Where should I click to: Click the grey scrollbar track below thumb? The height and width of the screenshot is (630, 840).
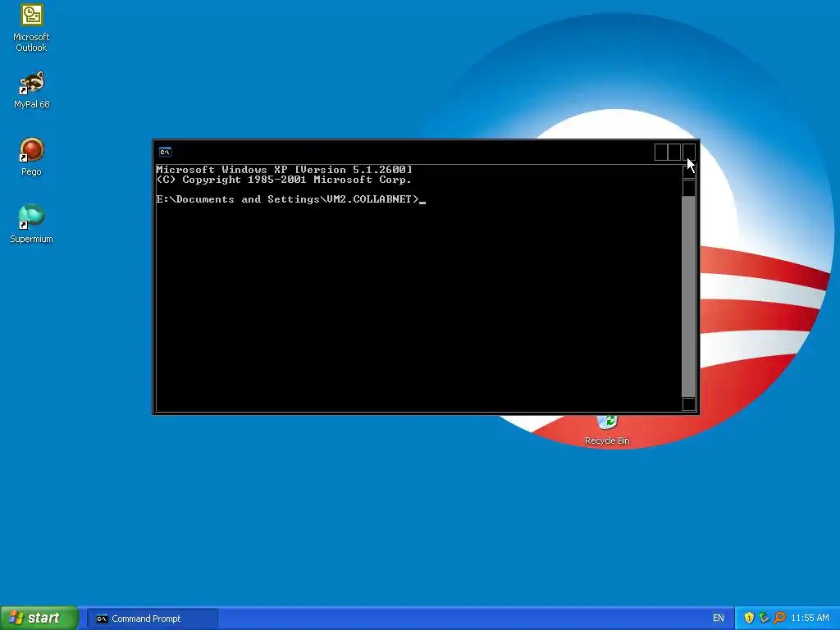[x=689, y=297]
